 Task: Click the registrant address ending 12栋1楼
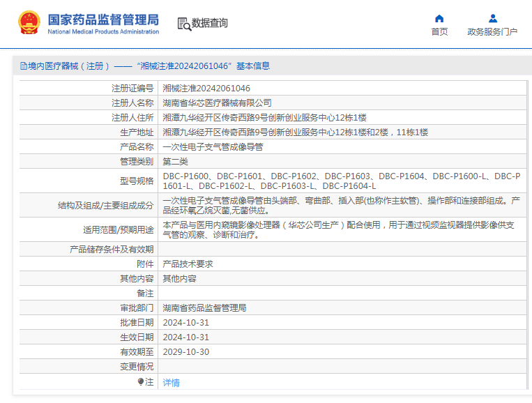pyautogui.click(x=265, y=118)
